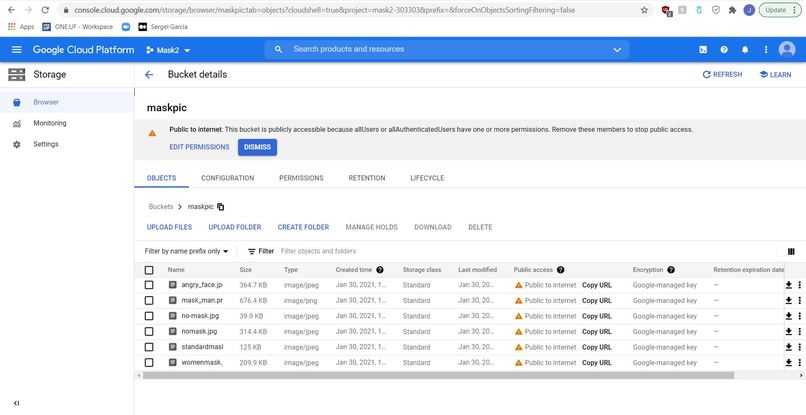Open the LEARN panel

pyautogui.click(x=775, y=75)
